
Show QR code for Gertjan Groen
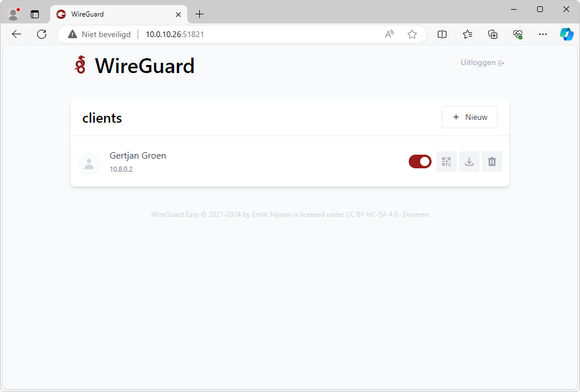coord(446,161)
